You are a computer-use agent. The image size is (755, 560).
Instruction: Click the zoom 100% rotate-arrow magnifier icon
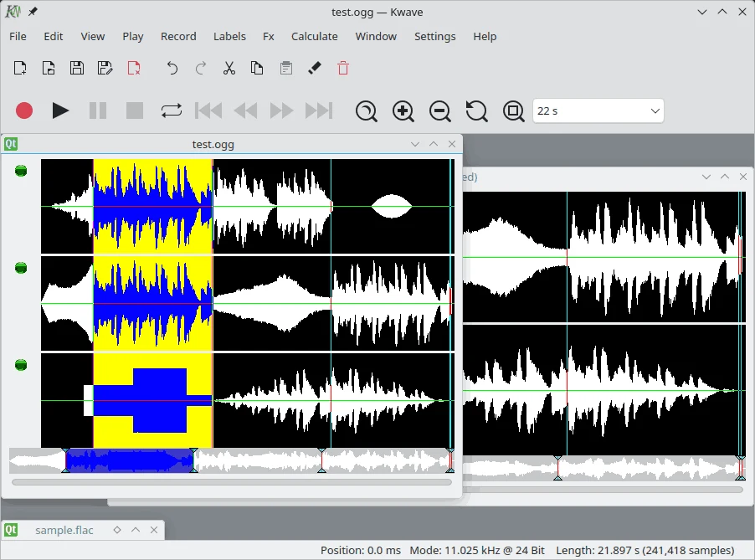click(477, 111)
